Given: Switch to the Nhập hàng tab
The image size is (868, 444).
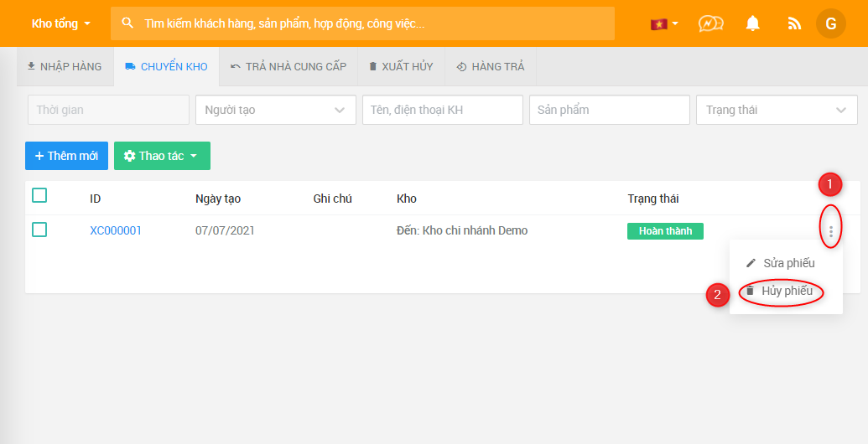Looking at the screenshot, I should 65,67.
